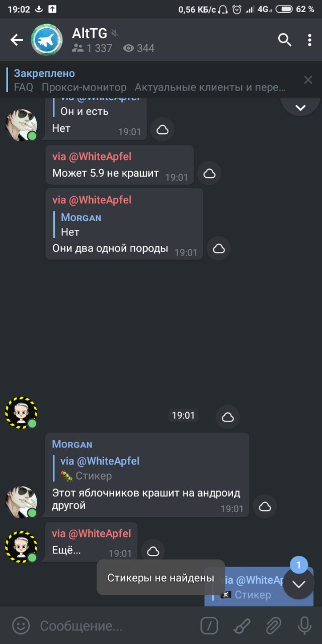322x644 pixels.
Task: Jump to latest message with unread badge arrow
Action: coord(299,584)
